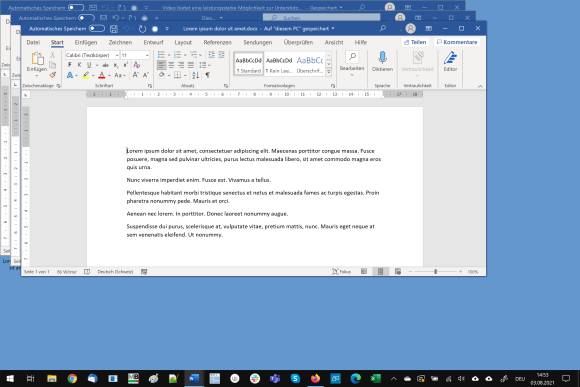Pick the yellow text highlight color
The image size is (580, 387).
coord(86,75)
